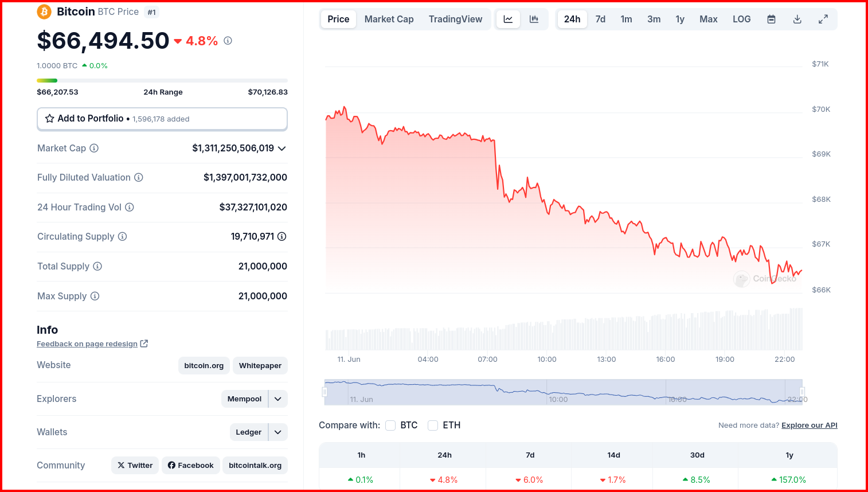Enable the BTC compare checkbox
Image resolution: width=868 pixels, height=492 pixels.
[x=390, y=425]
